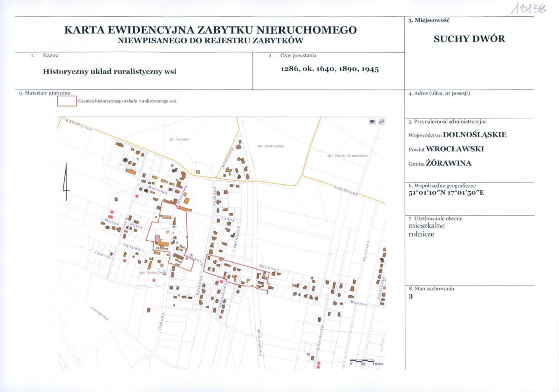
Task: Click the pink highlighted building near Iłłowa street
Action: 157,239
